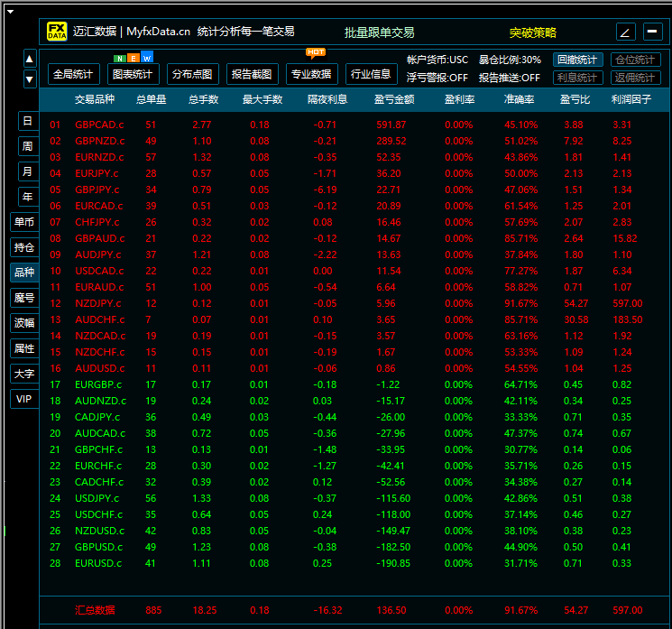
Task: Open the VIP sidebar tab
Action: [24, 399]
